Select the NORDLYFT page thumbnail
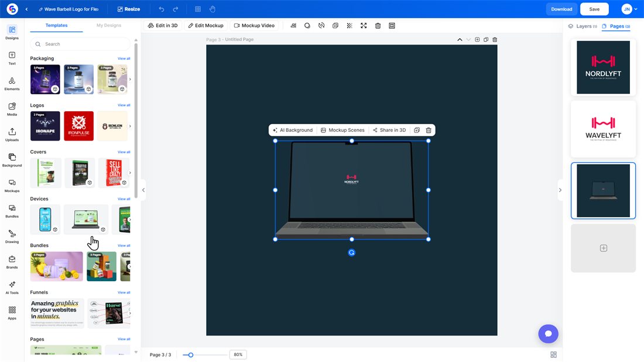644x362 pixels. pyautogui.click(x=603, y=67)
